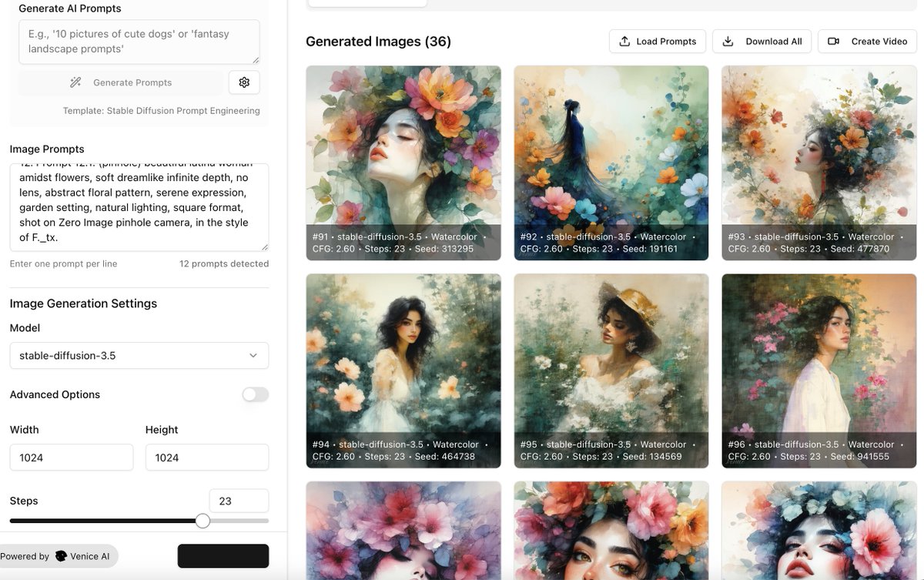Image resolution: width=924 pixels, height=580 pixels.
Task: Click the Venice AI logo icon
Action: [x=61, y=556]
